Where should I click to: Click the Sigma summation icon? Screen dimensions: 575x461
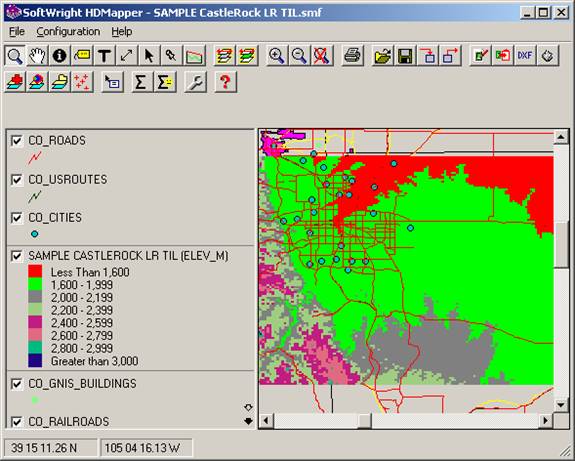[141, 82]
